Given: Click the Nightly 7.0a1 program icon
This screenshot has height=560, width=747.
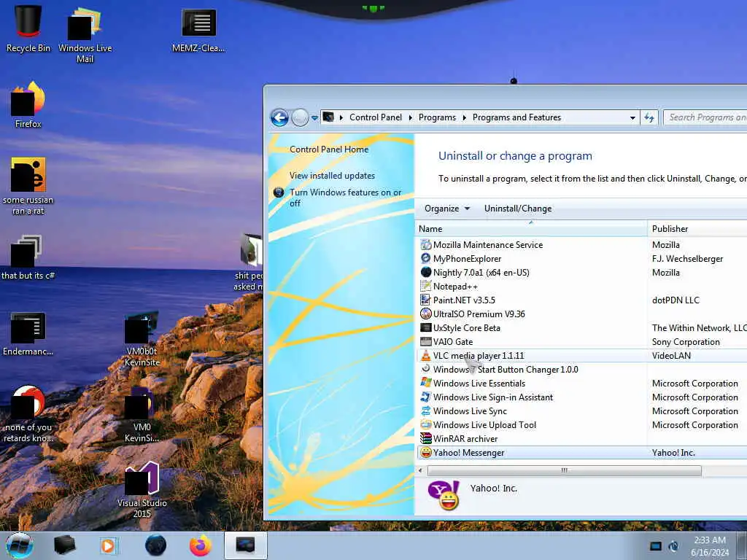Looking at the screenshot, I should click(425, 273).
